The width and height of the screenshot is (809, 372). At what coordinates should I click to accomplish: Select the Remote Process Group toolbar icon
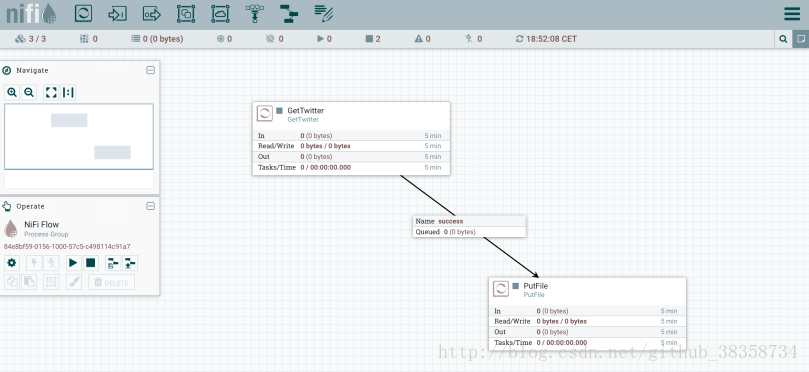coord(220,14)
